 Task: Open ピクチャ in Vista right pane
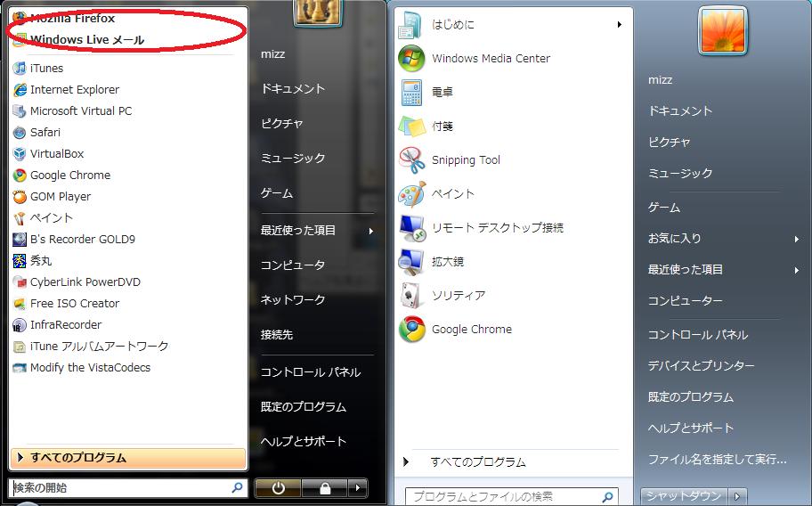(281, 124)
